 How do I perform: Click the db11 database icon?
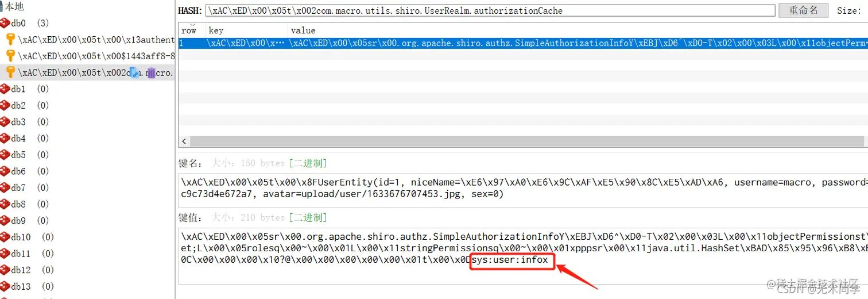5,254
